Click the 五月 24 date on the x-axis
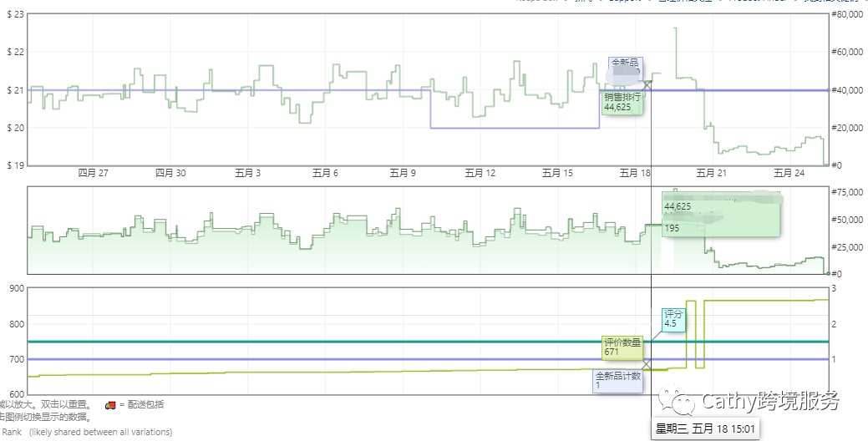 pyautogui.click(x=789, y=174)
